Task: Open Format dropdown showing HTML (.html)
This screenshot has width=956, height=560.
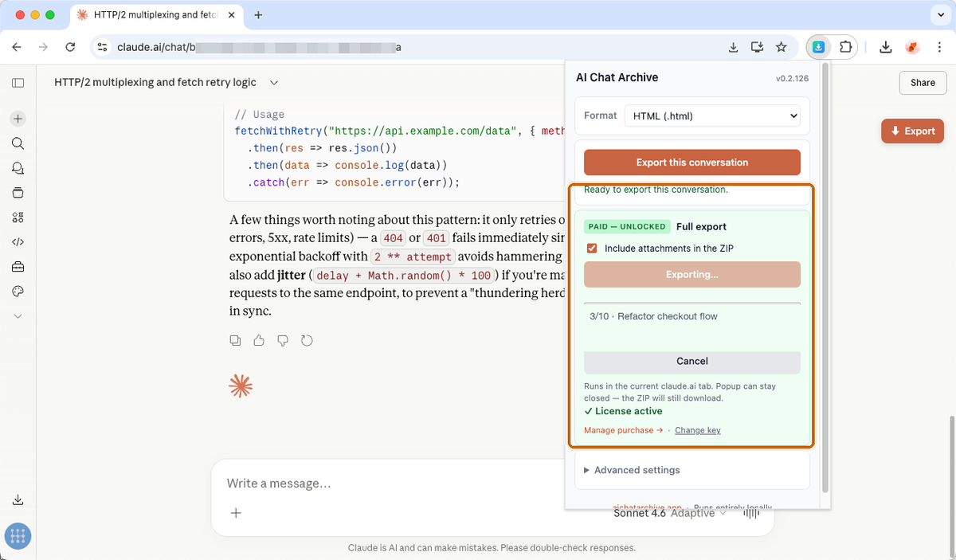Action: point(712,116)
